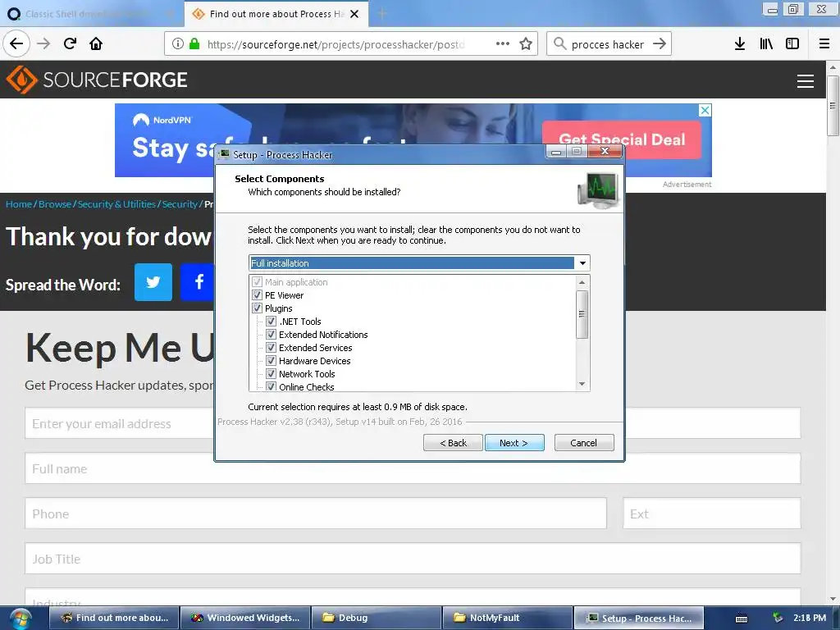This screenshot has width=840, height=630.
Task: Switch to Setup - Process Hacker taskbar item
Action: tap(639, 619)
